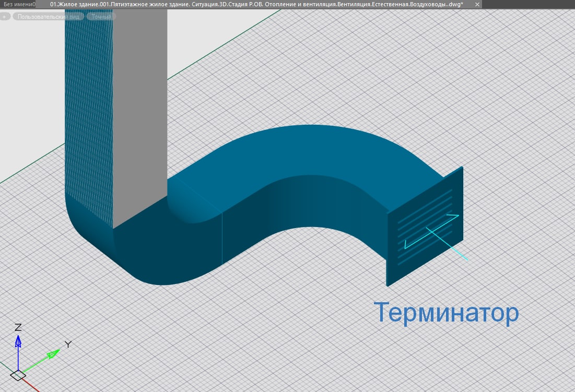Click the "+" viewport control button
575x392 pixels.
[x=4, y=17]
